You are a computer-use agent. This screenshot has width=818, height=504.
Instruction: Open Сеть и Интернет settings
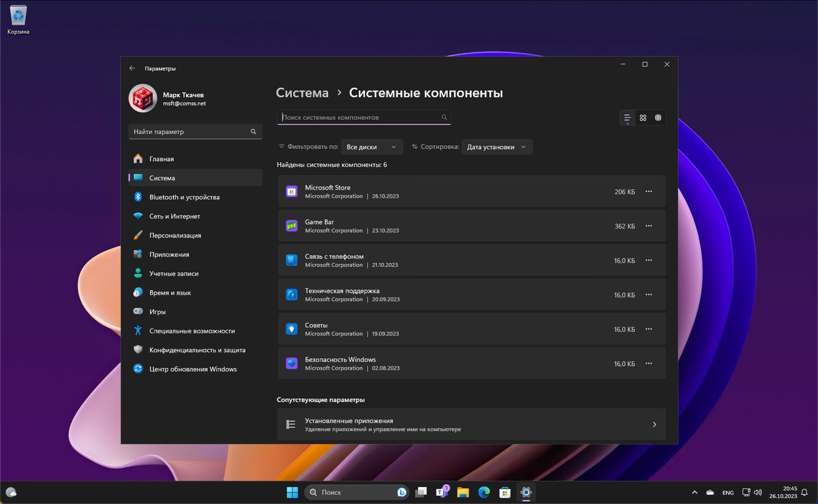tap(195, 216)
